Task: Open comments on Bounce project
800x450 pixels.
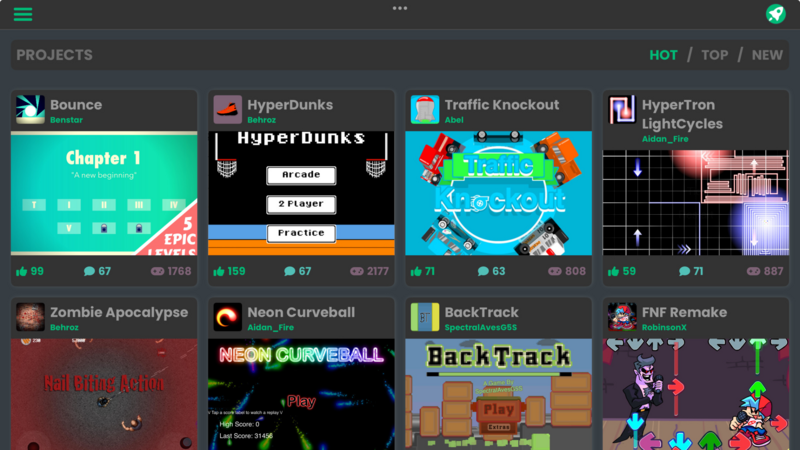Action: pyautogui.click(x=89, y=271)
